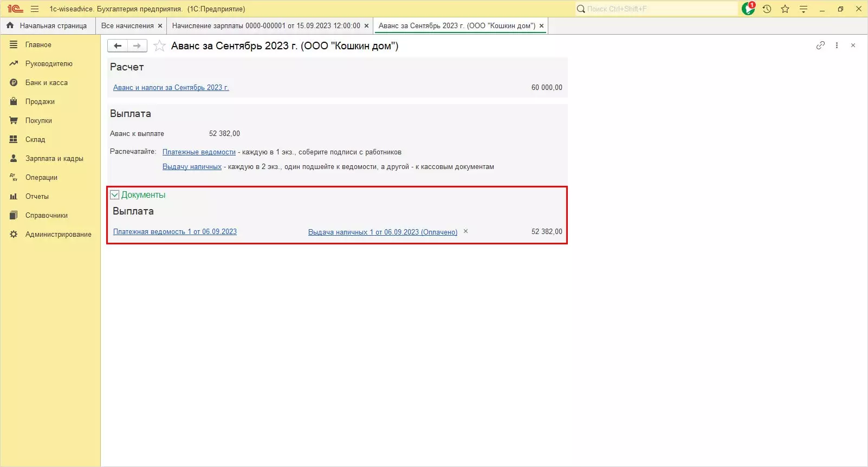Open the Склад section
This screenshot has height=467, width=868.
point(35,139)
